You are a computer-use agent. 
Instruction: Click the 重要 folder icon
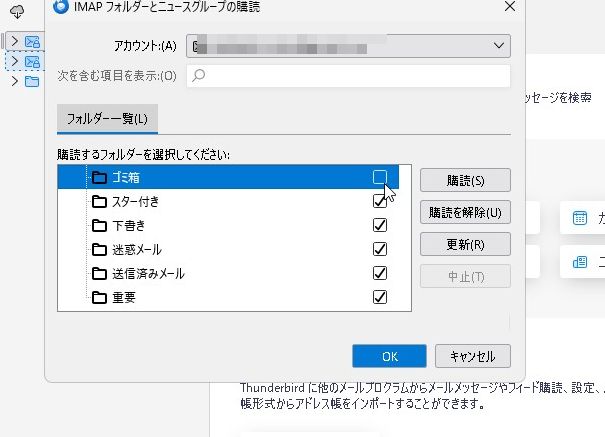coord(99,298)
